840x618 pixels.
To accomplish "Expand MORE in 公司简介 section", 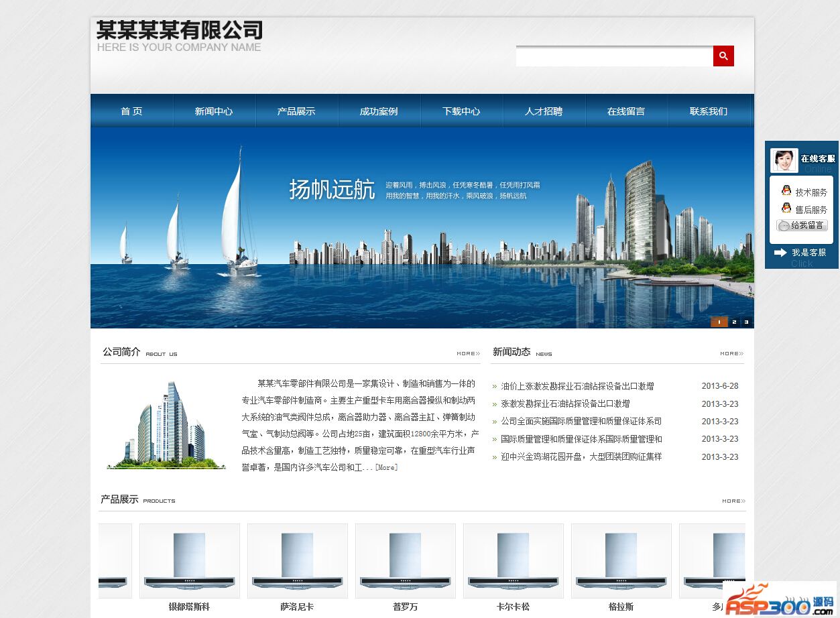I will 468,353.
